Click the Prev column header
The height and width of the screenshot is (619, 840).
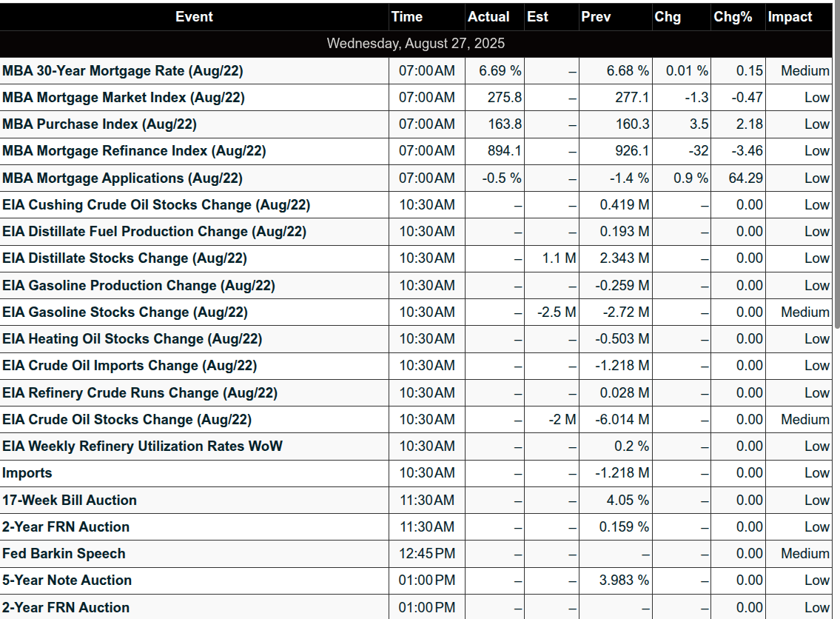click(596, 16)
